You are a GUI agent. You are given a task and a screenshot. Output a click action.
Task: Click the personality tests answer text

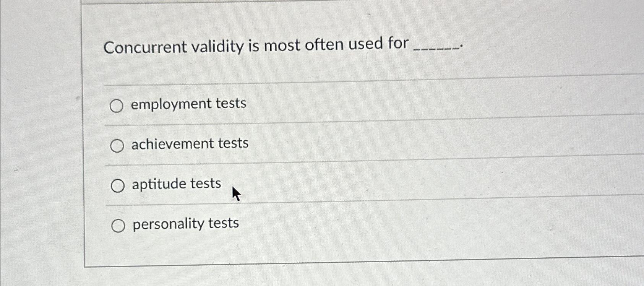tap(185, 223)
